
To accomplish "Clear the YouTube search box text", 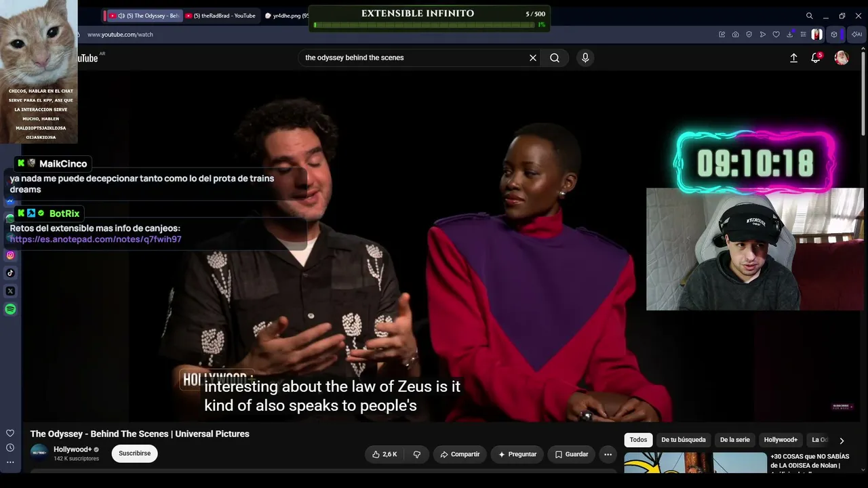I will click(x=533, y=58).
